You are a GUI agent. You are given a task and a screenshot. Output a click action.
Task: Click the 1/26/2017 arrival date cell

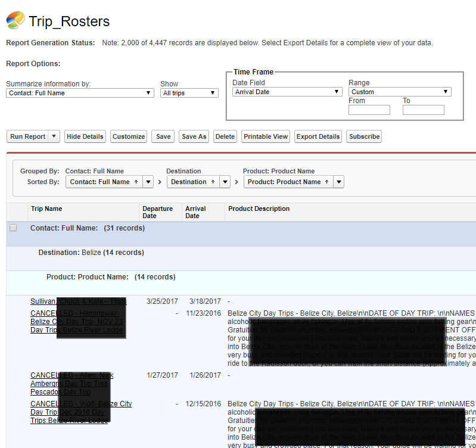pyautogui.click(x=205, y=375)
